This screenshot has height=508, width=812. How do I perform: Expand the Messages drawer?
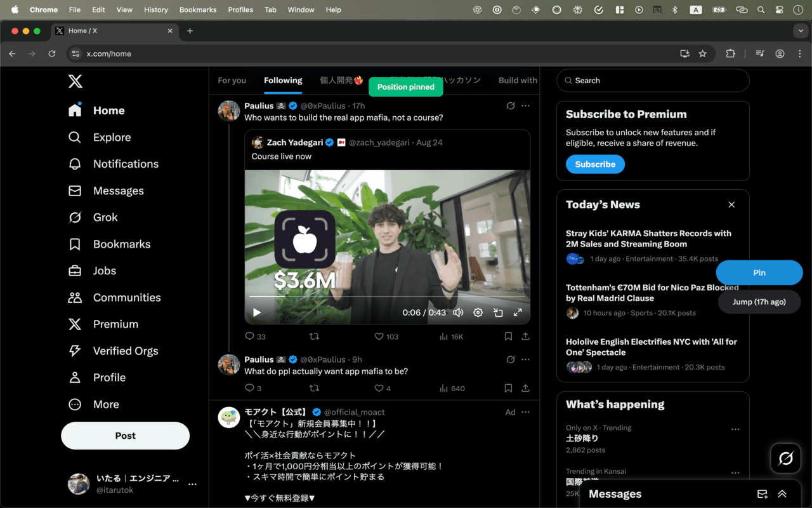pyautogui.click(x=782, y=494)
